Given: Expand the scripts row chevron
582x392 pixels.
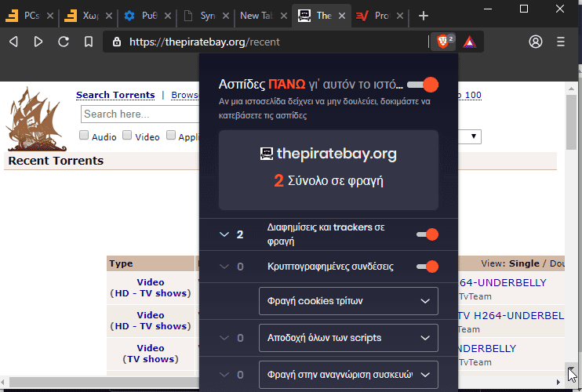Looking at the screenshot, I should (x=224, y=338).
